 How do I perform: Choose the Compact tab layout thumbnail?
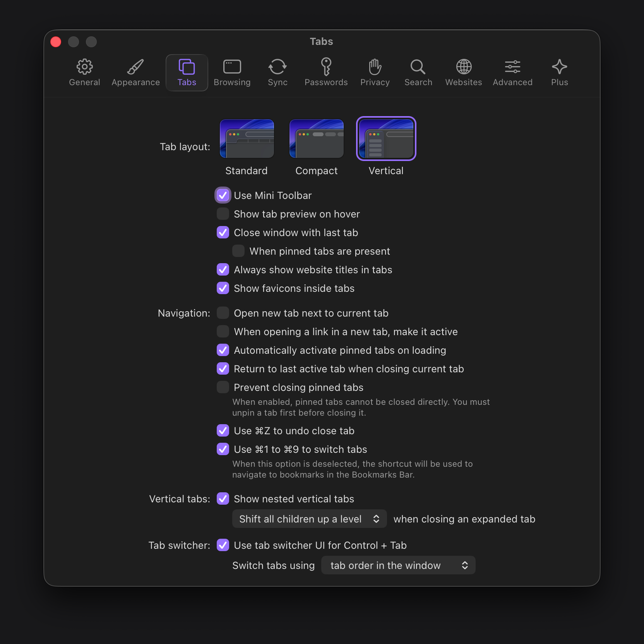[317, 139]
